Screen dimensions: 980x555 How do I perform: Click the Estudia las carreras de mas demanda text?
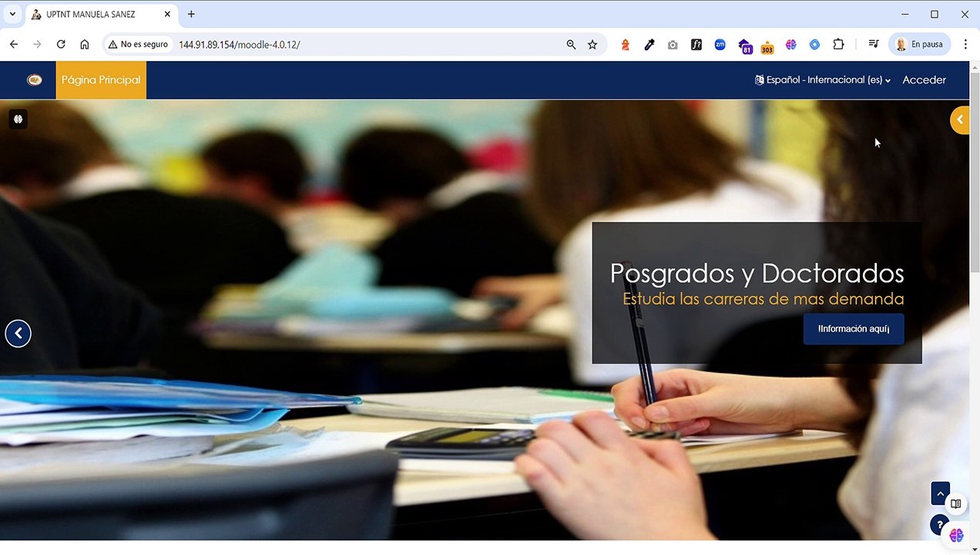[x=763, y=299]
